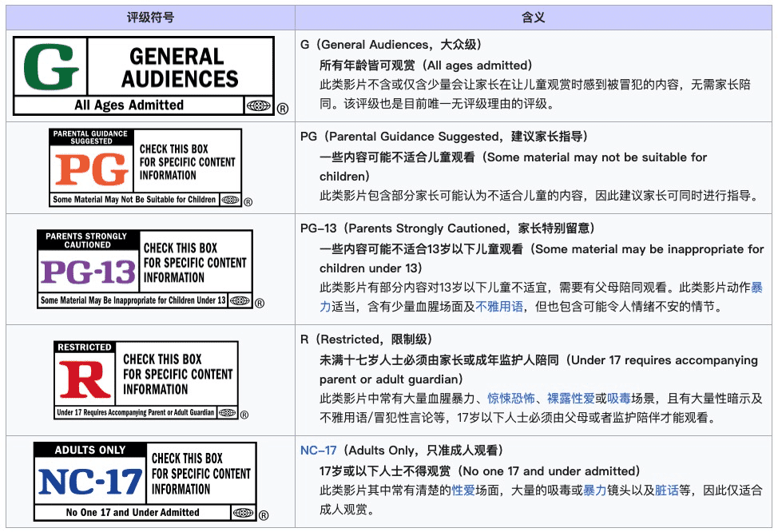Open the PG-13 Parents Strongly Cautioned image

[151, 269]
